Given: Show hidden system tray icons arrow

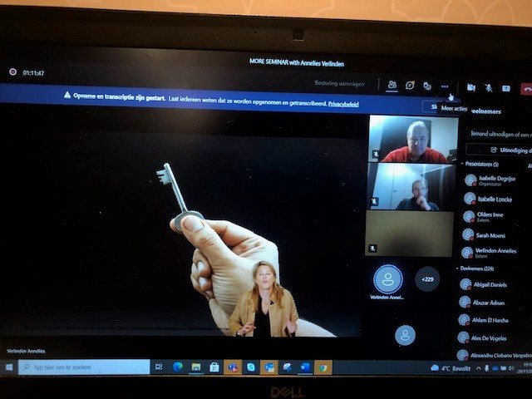Looking at the screenshot, I should pos(479,368).
